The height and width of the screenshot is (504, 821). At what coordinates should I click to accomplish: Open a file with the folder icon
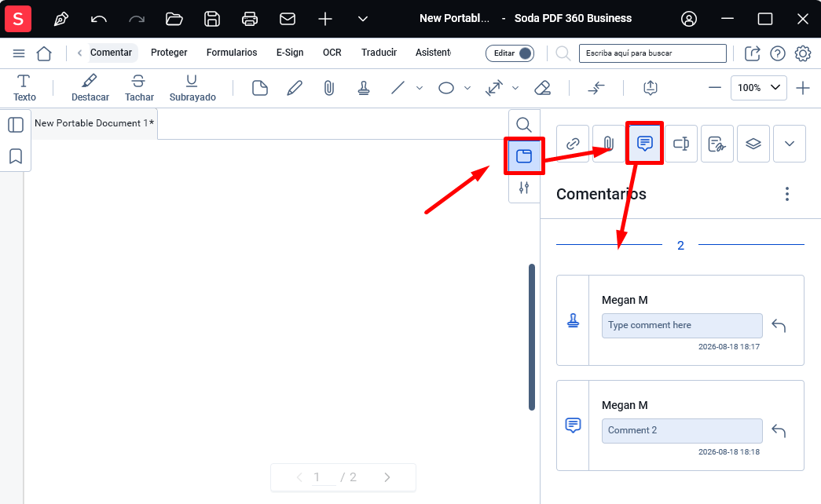click(x=174, y=20)
